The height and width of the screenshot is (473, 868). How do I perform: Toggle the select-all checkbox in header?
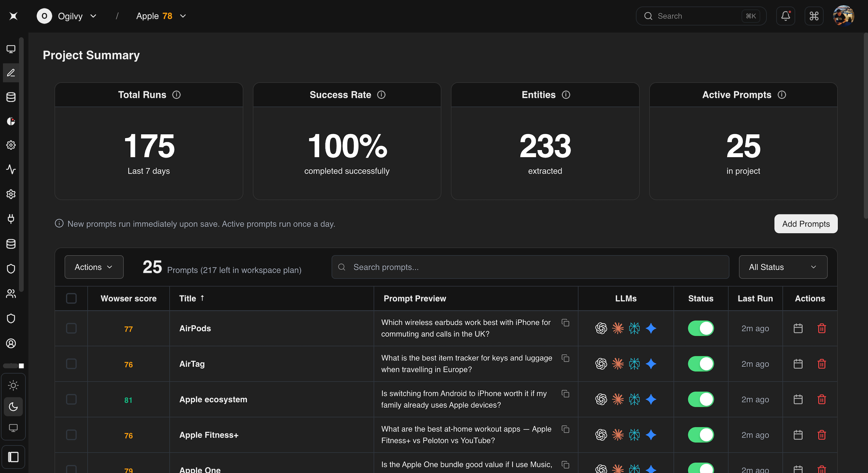(71, 298)
